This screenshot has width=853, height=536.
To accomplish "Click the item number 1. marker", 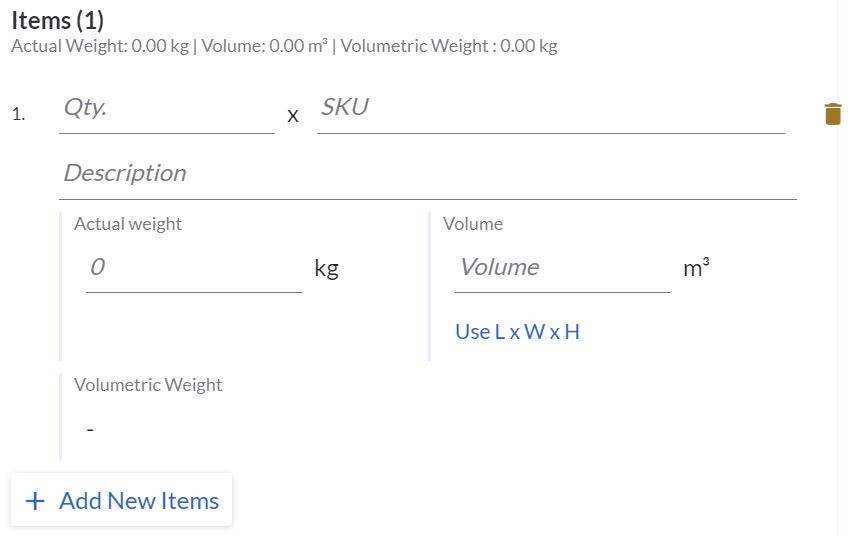I will 18,114.
